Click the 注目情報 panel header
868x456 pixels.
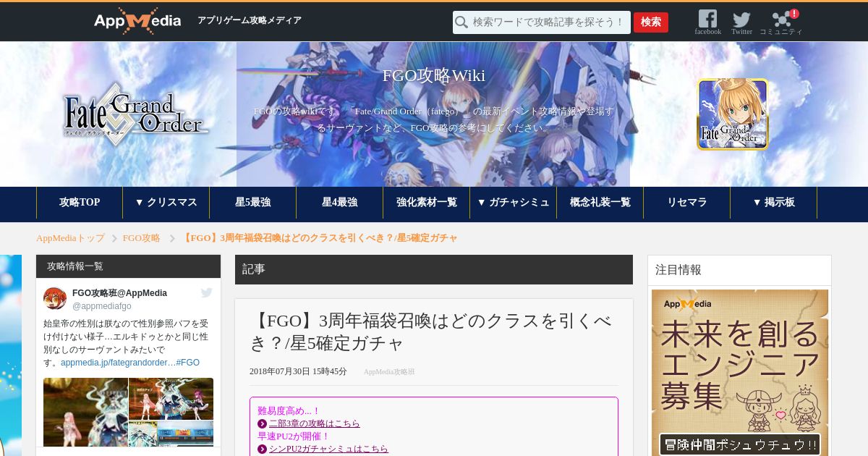point(739,270)
